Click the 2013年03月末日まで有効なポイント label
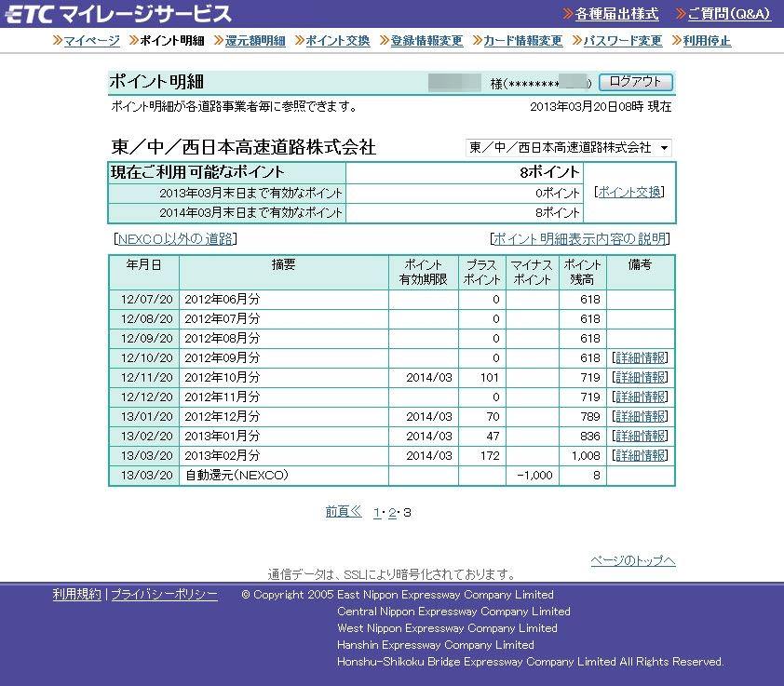This screenshot has width=784, height=686. pos(251,194)
